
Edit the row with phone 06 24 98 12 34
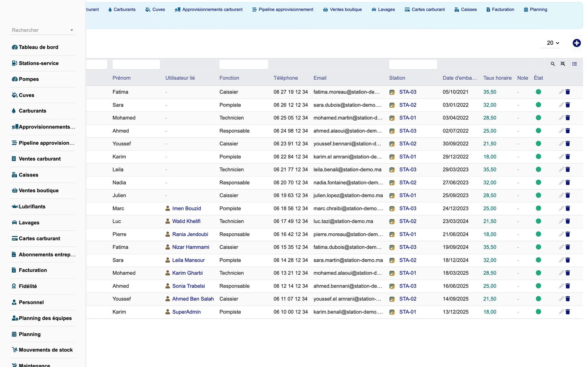point(561,131)
